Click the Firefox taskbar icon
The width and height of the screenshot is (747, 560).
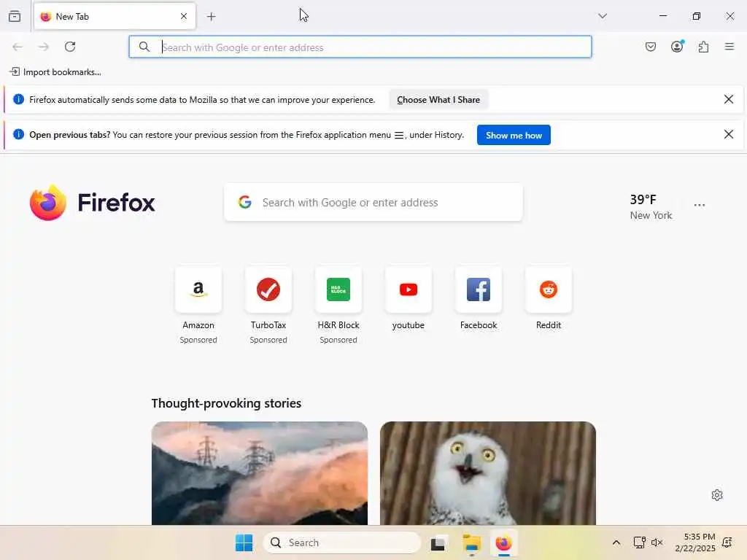[503, 542]
